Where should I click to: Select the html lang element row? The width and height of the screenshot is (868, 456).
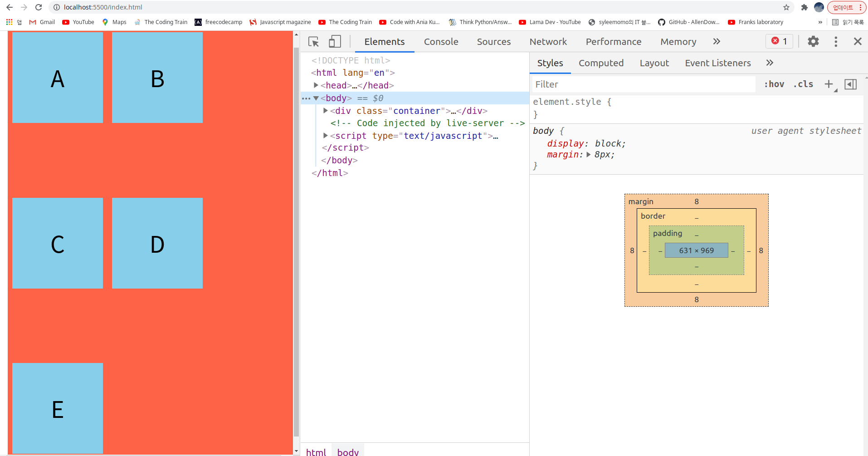click(x=353, y=73)
